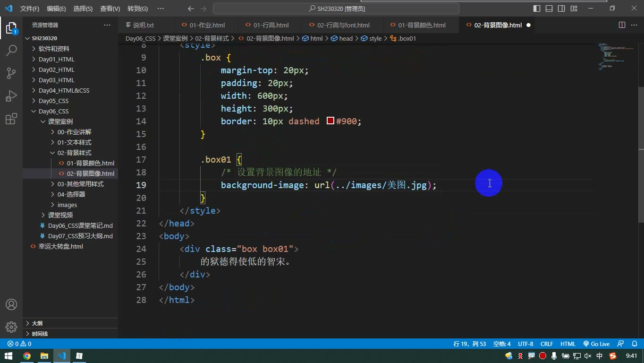The height and width of the screenshot is (363, 644).
Task: Click the errors and warnings status indicator
Action: click(19, 344)
